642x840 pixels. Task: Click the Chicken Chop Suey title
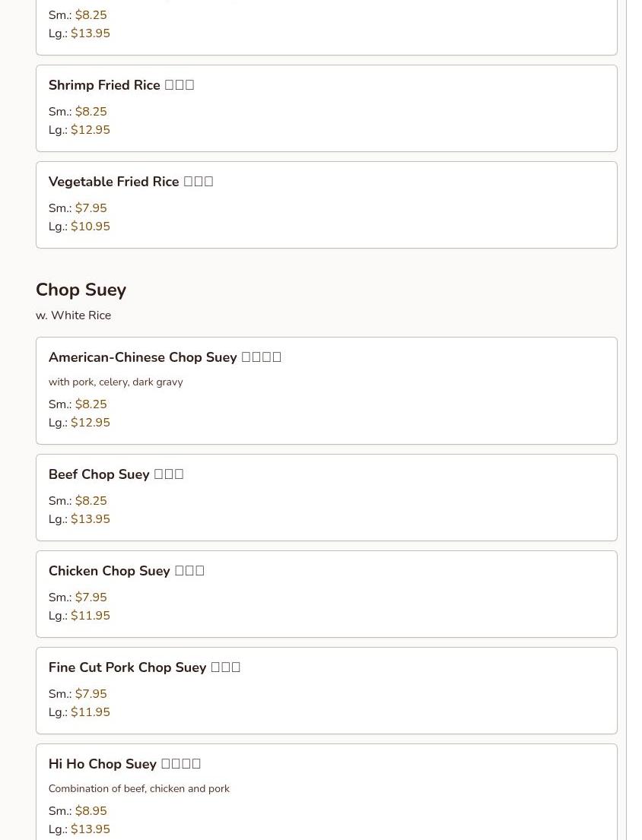tap(126, 571)
